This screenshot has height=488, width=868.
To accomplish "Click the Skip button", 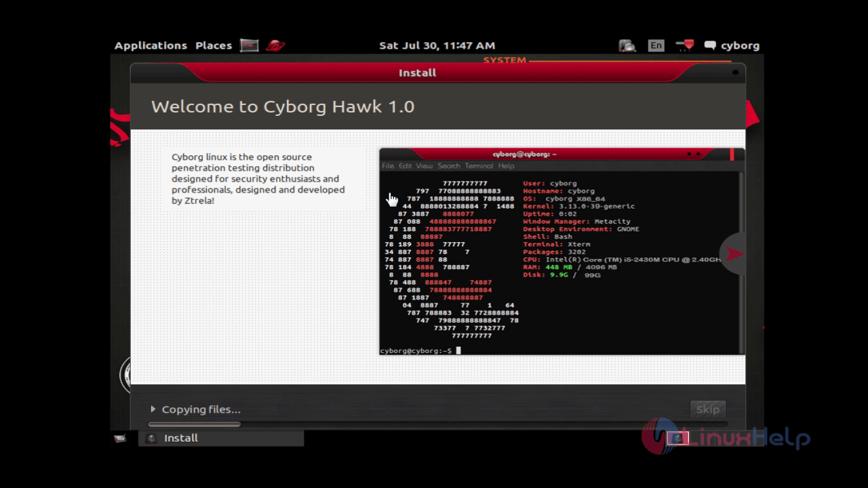I will [x=707, y=409].
